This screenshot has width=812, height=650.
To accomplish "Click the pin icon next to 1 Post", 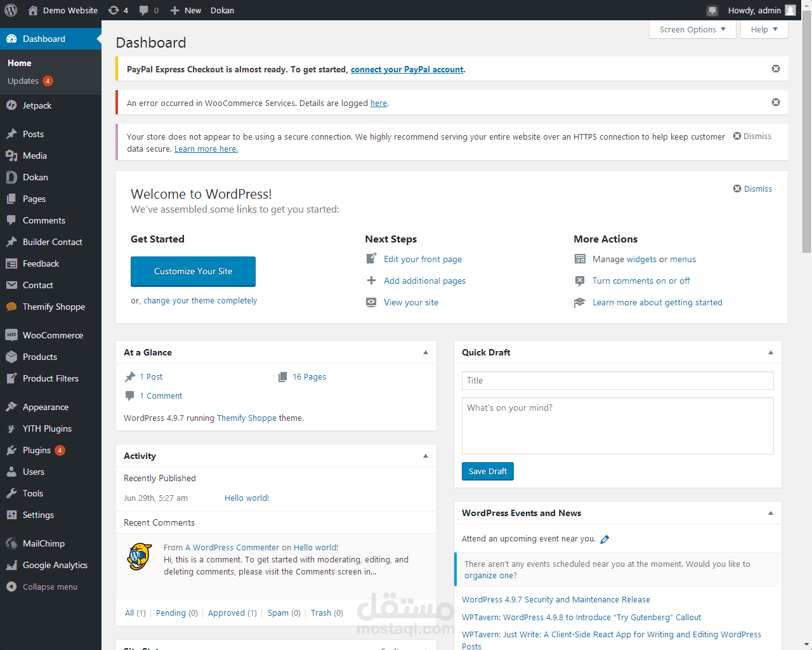I will (130, 376).
